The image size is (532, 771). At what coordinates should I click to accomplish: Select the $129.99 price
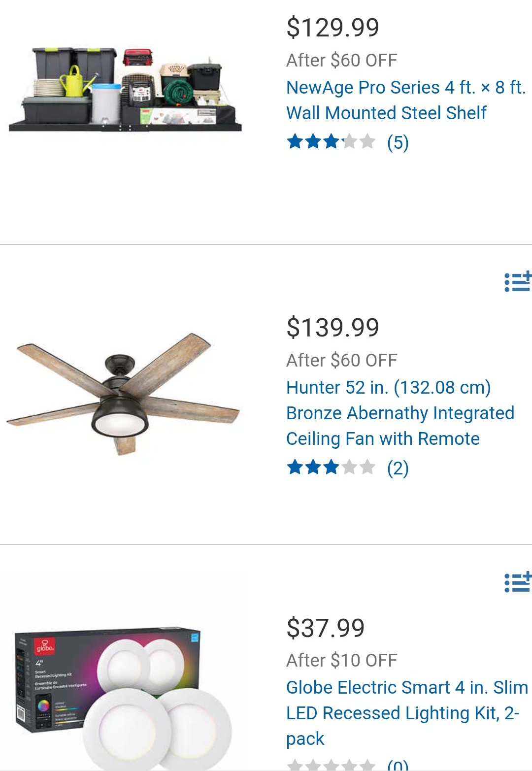[333, 28]
